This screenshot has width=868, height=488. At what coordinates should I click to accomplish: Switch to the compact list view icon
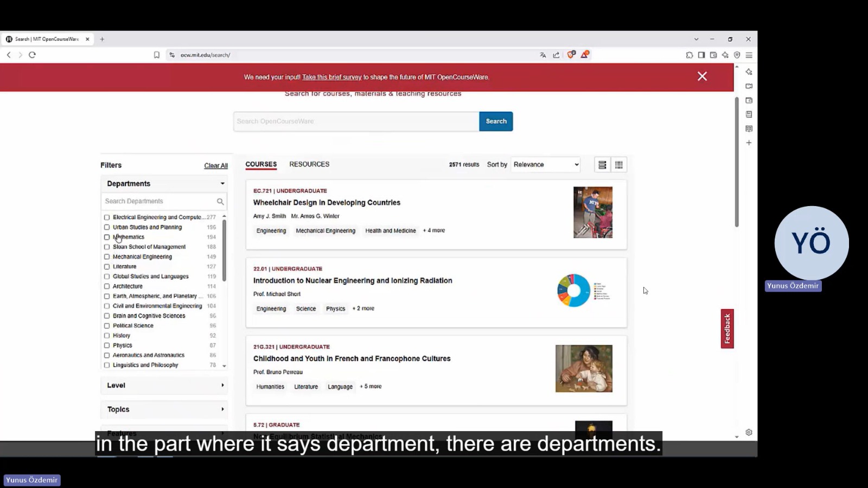coord(619,165)
